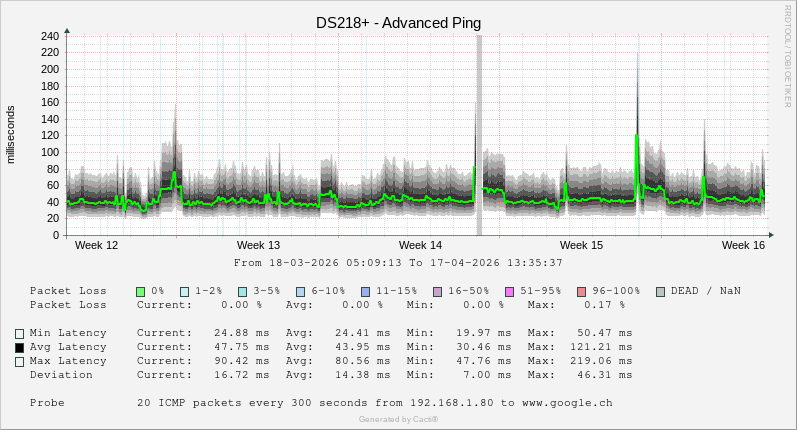
Task: Click the Min Latency legend box
Action: coord(19,334)
